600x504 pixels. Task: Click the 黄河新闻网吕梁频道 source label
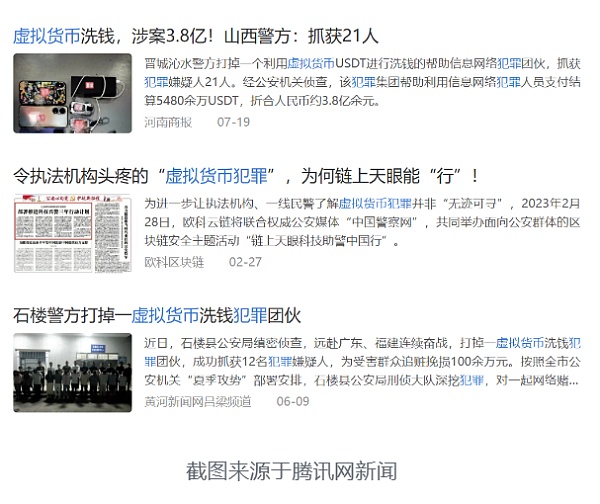tap(197, 401)
